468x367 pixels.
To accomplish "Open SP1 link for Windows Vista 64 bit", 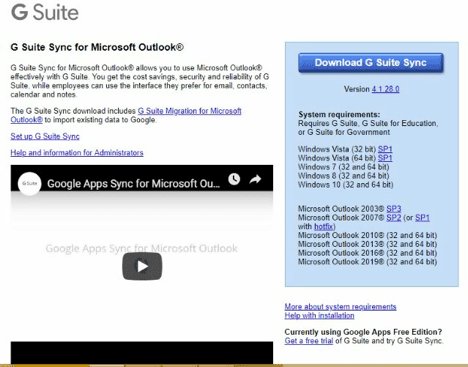I will click(385, 158).
